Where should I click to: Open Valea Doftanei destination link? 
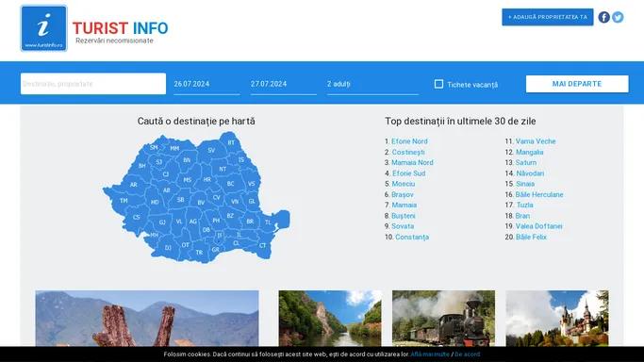tap(538, 226)
